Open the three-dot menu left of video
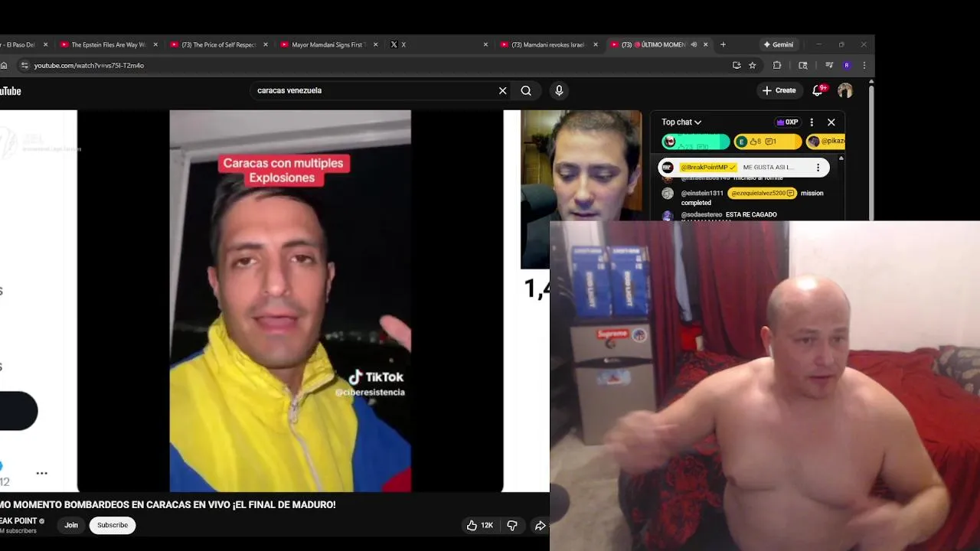This screenshot has width=980, height=551. click(x=42, y=473)
